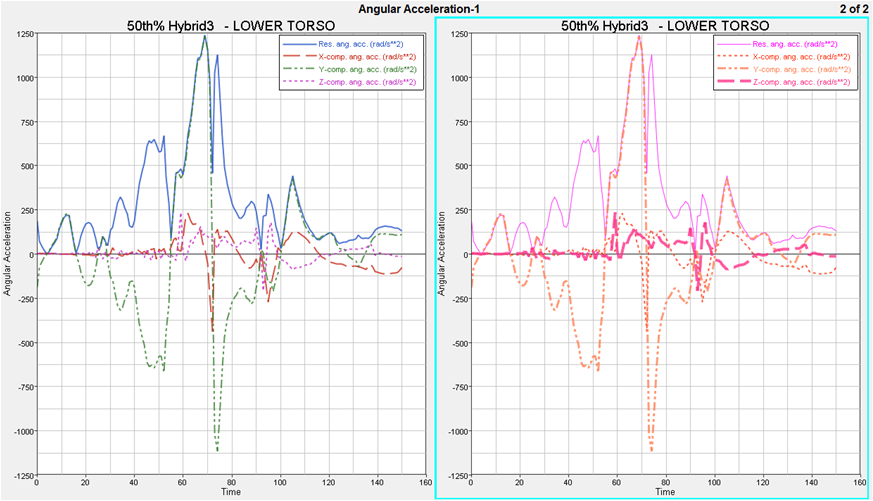Click the 160 tick label on right plot's time axis
The height and width of the screenshot is (501, 873).
(859, 481)
